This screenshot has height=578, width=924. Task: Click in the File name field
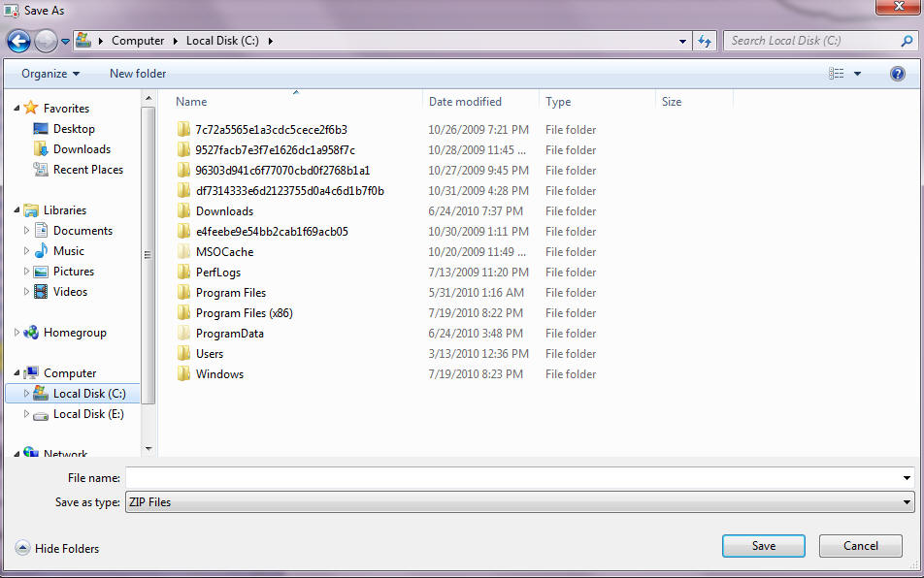512,478
